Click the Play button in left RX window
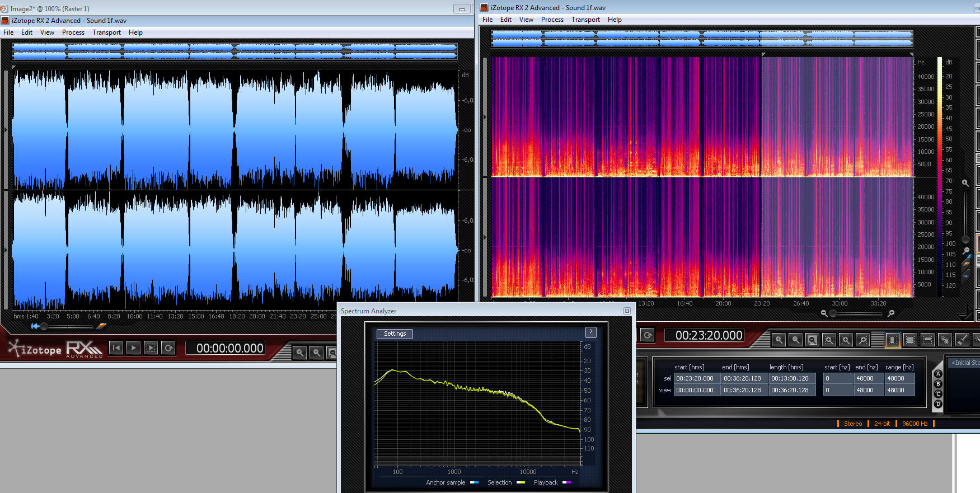This screenshot has height=493, width=980. coord(133,348)
